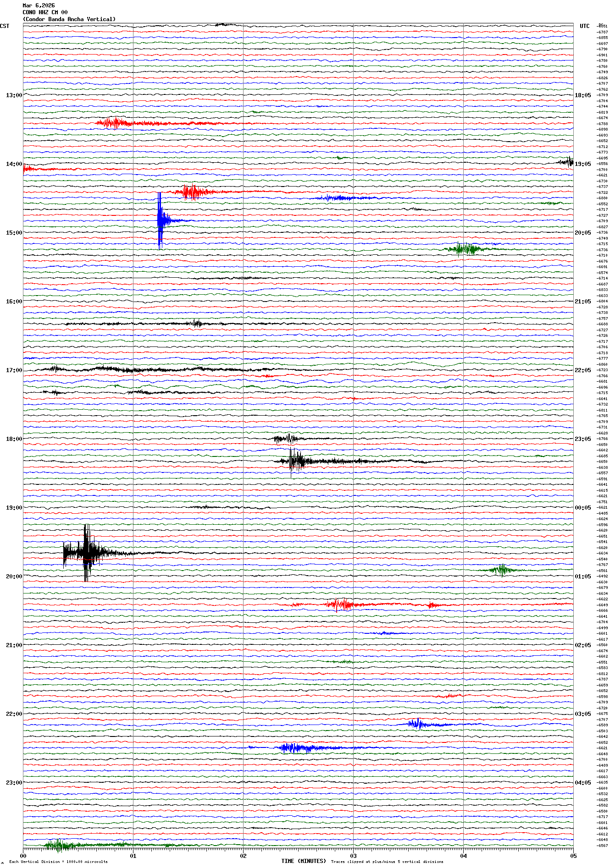Click the green event on the bottom trace
This screenshot has height=868, width=610.
pyautogui.click(x=58, y=845)
